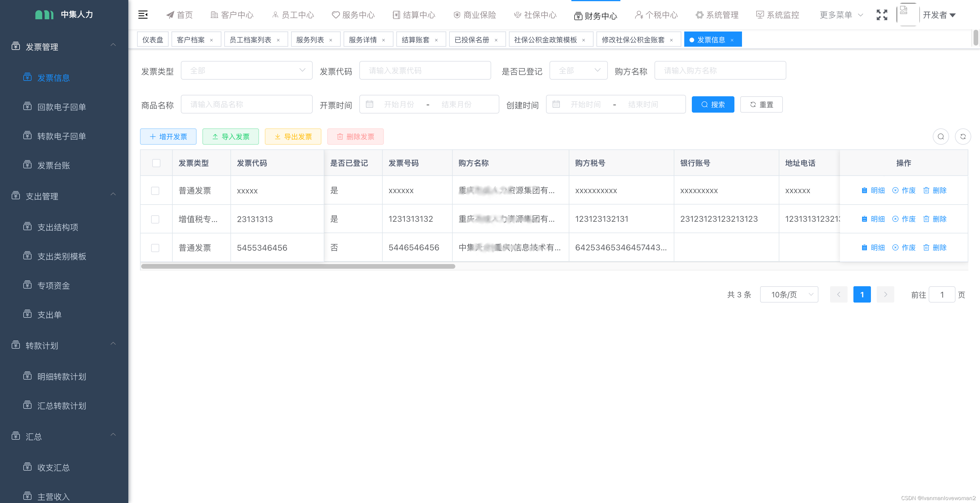This screenshot has height=503, width=980.
Task: Open the 个税中心 top menu
Action: click(x=656, y=15)
